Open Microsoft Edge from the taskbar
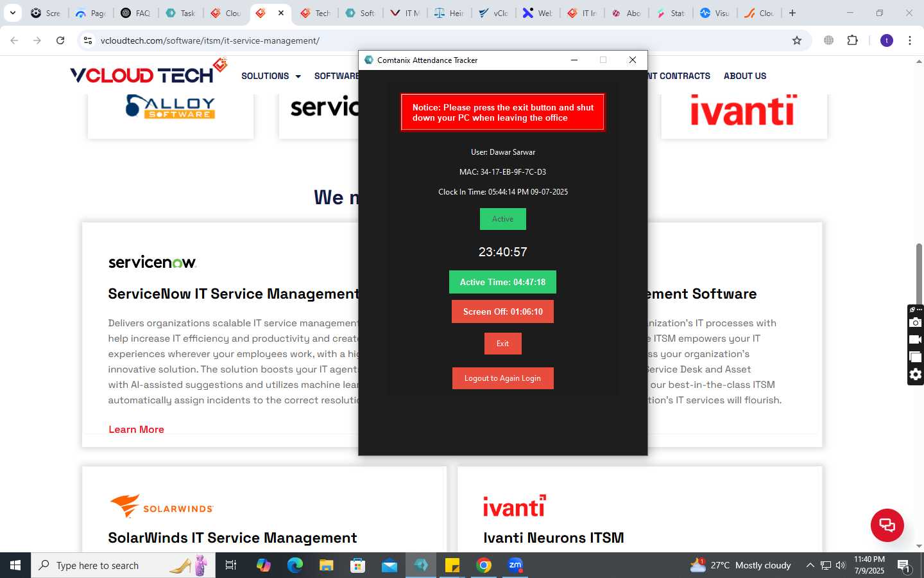The width and height of the screenshot is (924, 578). click(x=295, y=565)
